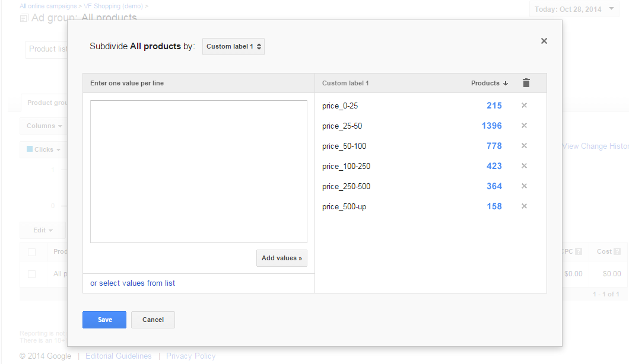Click the Cost column header
Image resolution: width=629 pixels, height=364 pixels.
(x=604, y=251)
